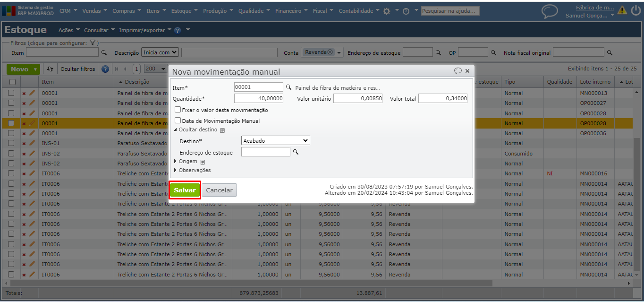Click the yellow warning triangle icon
This screenshot has width=644, height=302.
(622, 10)
